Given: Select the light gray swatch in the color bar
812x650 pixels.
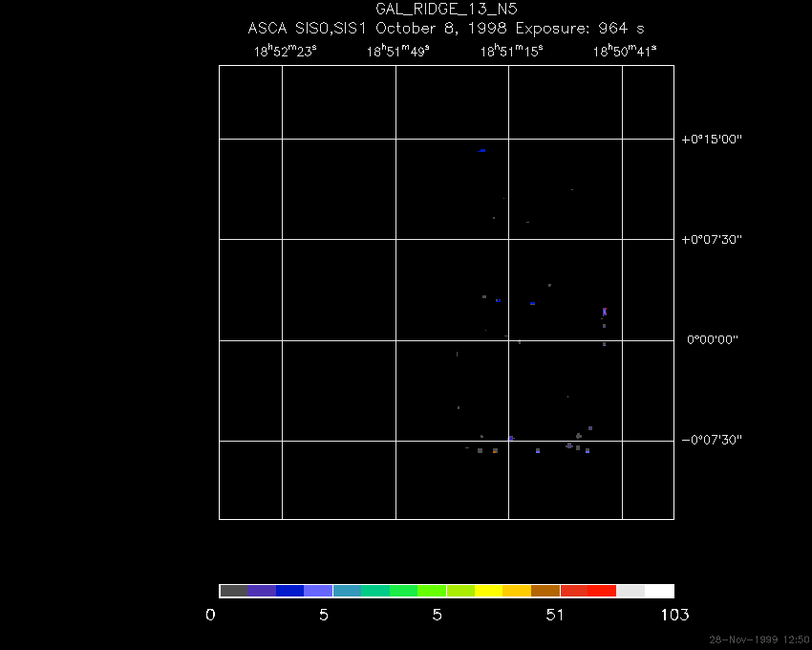Looking at the screenshot, I should pyautogui.click(x=630, y=591).
